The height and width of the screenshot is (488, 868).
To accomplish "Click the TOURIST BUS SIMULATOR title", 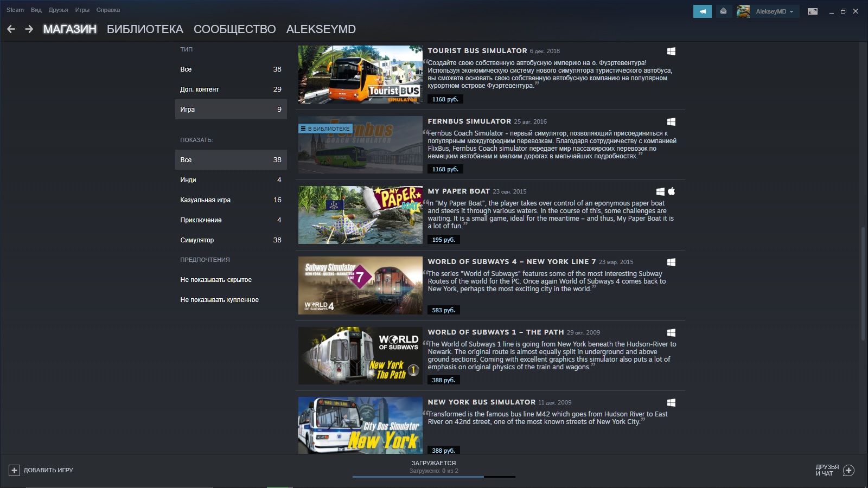I will (x=477, y=51).
